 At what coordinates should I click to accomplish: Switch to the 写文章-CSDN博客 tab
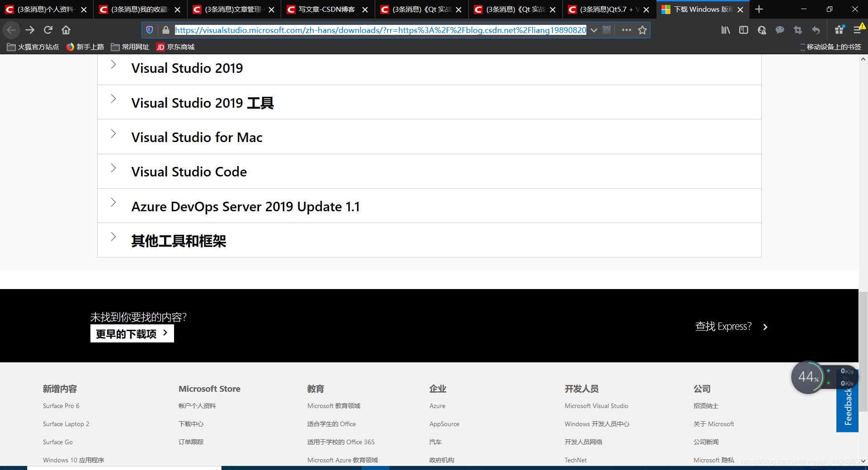click(x=328, y=9)
